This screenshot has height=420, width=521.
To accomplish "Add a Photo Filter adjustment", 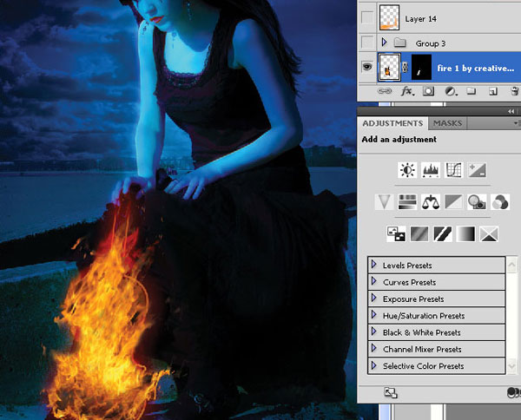I will 477,202.
